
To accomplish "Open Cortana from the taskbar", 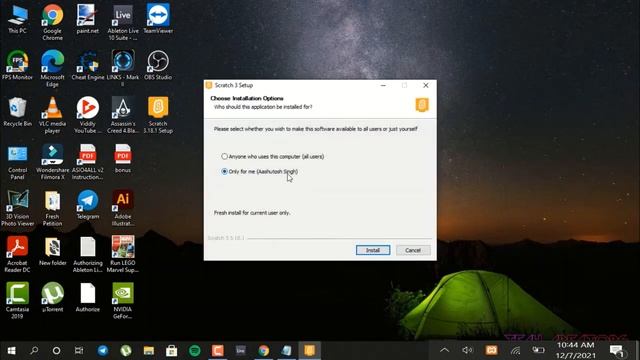I will click(56, 351).
